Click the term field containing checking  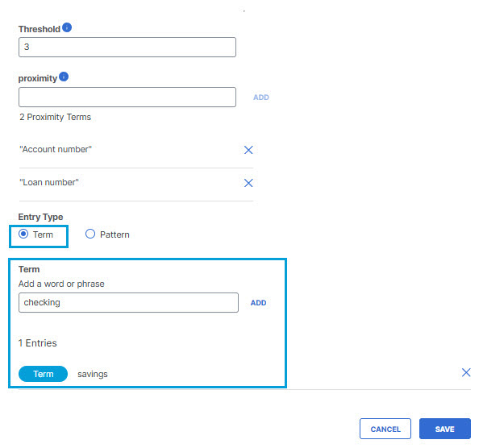128,303
